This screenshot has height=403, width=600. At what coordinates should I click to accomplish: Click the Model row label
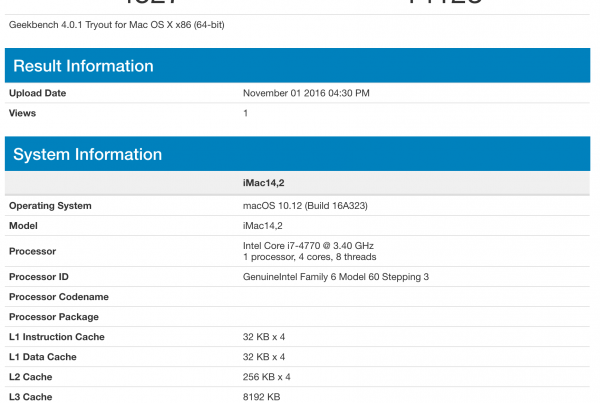click(x=23, y=226)
